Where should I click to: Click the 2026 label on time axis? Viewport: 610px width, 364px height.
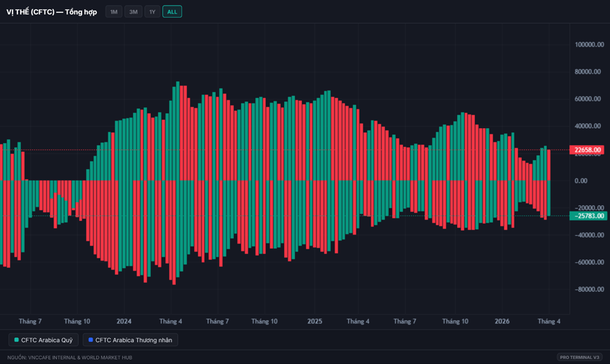point(502,321)
